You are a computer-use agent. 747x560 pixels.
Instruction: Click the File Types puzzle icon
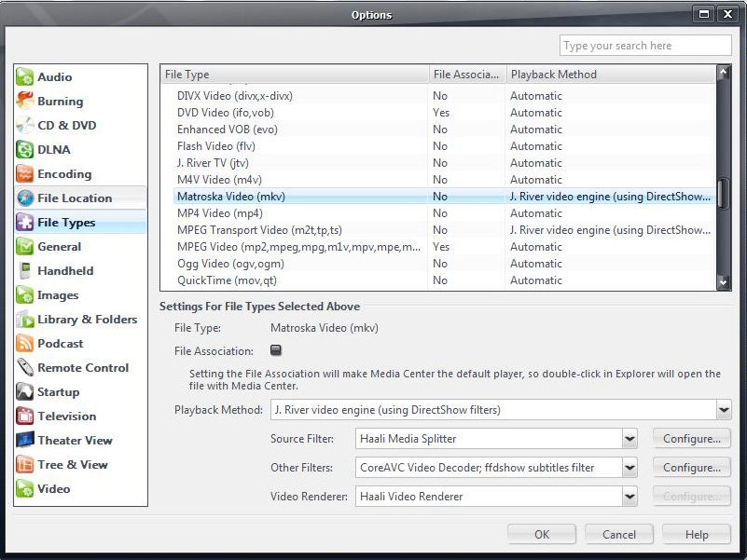tap(25, 223)
